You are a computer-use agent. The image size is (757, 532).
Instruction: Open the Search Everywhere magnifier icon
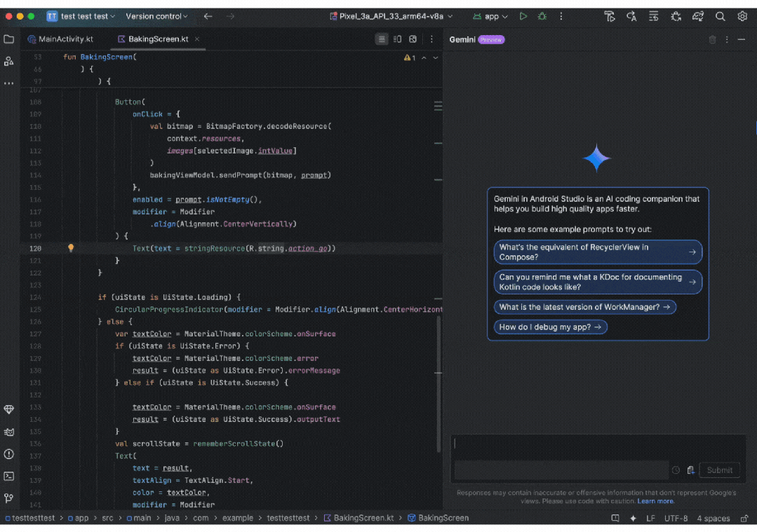point(721,16)
